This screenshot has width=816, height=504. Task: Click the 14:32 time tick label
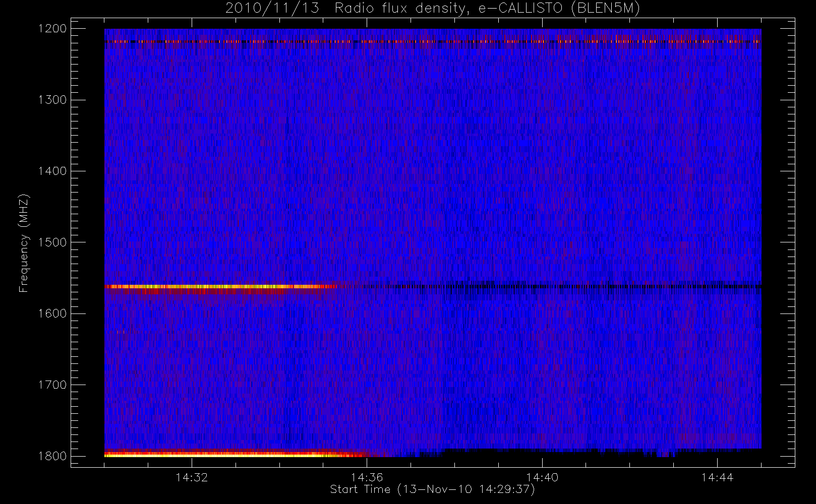pos(192,477)
